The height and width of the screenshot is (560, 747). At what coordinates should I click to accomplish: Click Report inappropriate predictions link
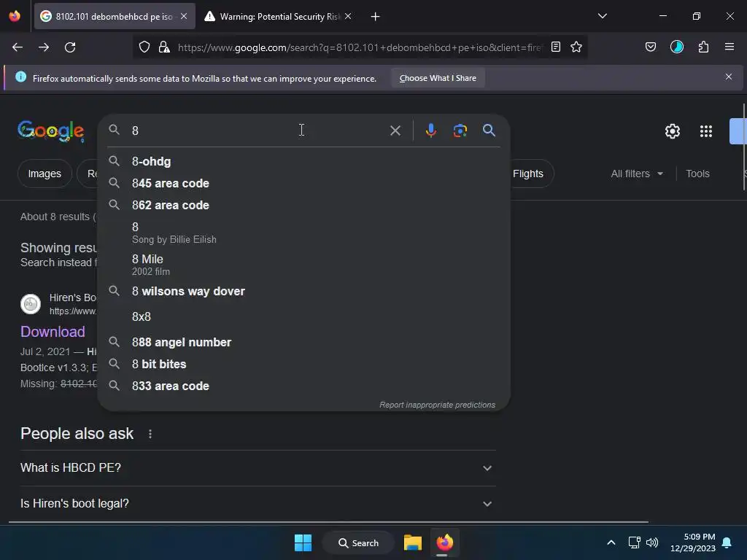tap(438, 405)
